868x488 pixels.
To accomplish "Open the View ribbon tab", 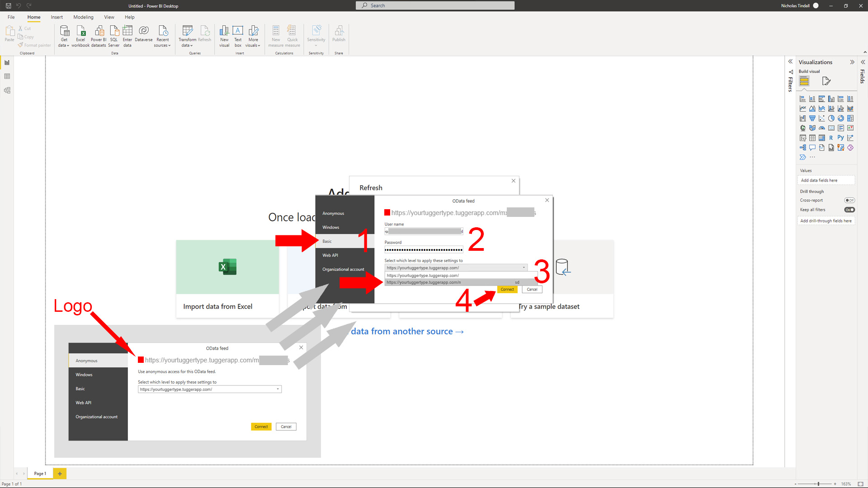I will [109, 17].
